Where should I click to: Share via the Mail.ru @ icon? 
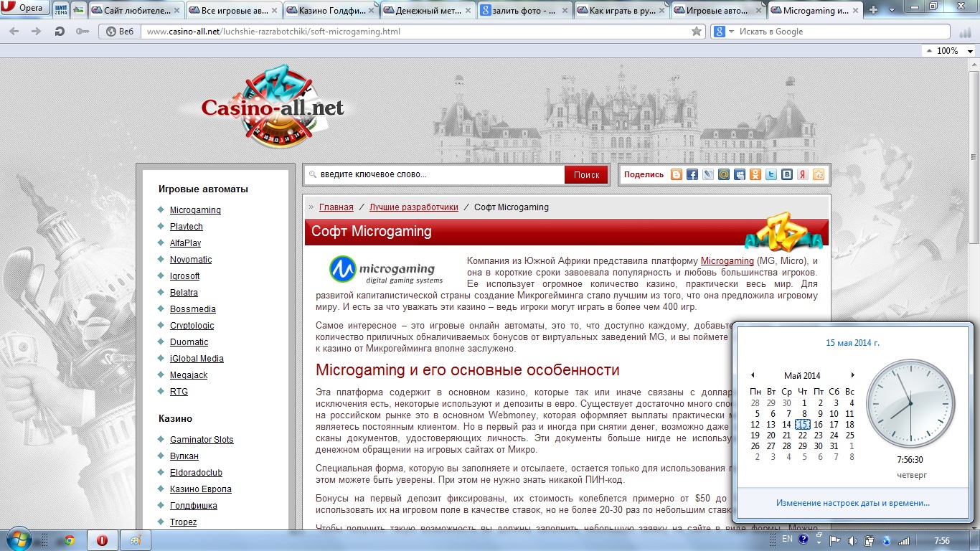(x=724, y=174)
